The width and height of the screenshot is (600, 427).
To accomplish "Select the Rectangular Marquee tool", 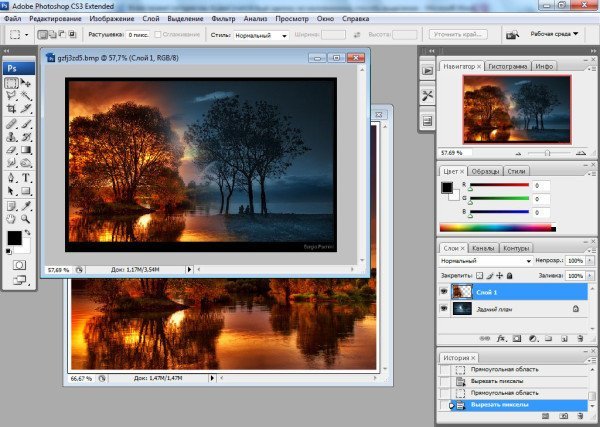I will tap(11, 83).
